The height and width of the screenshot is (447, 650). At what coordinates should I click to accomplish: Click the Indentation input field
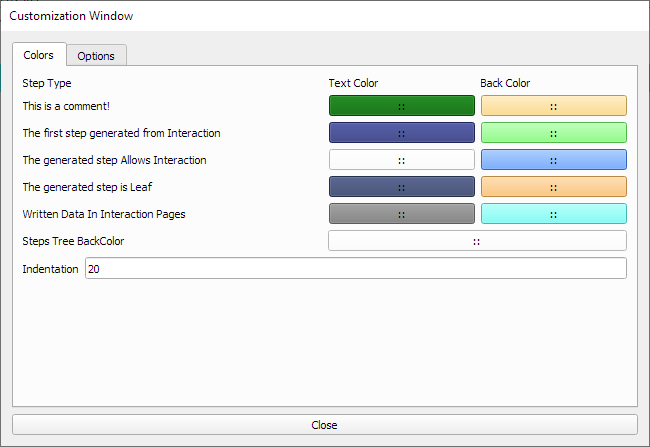tap(355, 269)
